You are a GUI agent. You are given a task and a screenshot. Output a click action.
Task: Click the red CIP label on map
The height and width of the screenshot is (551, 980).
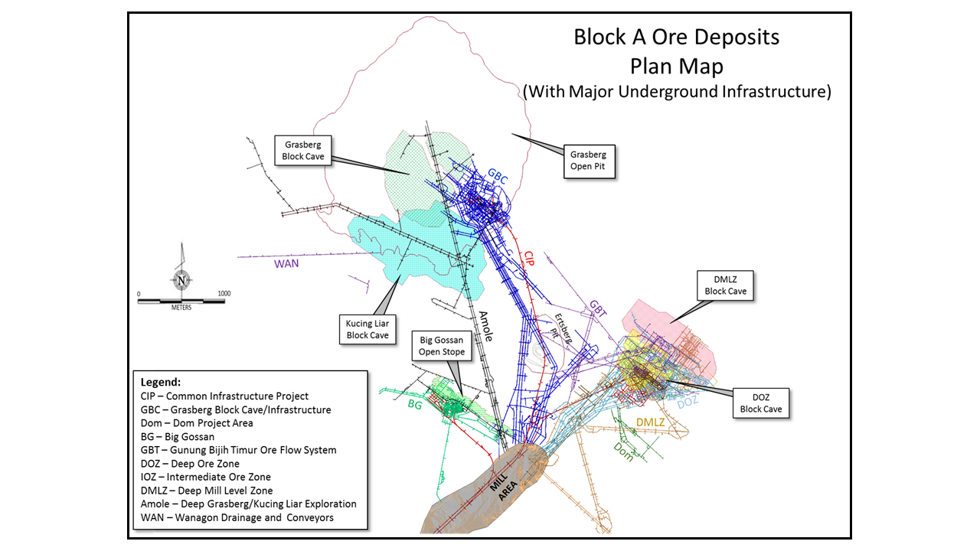coord(529,258)
